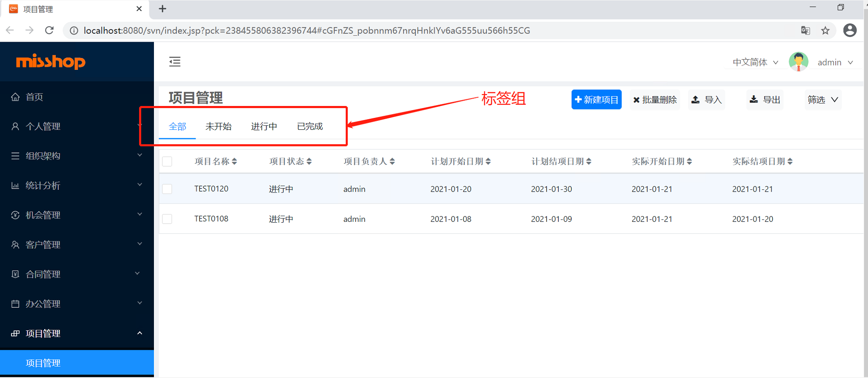Click the 2021-01-09 planned end date
Image resolution: width=868 pixels, height=378 pixels.
pyautogui.click(x=552, y=219)
